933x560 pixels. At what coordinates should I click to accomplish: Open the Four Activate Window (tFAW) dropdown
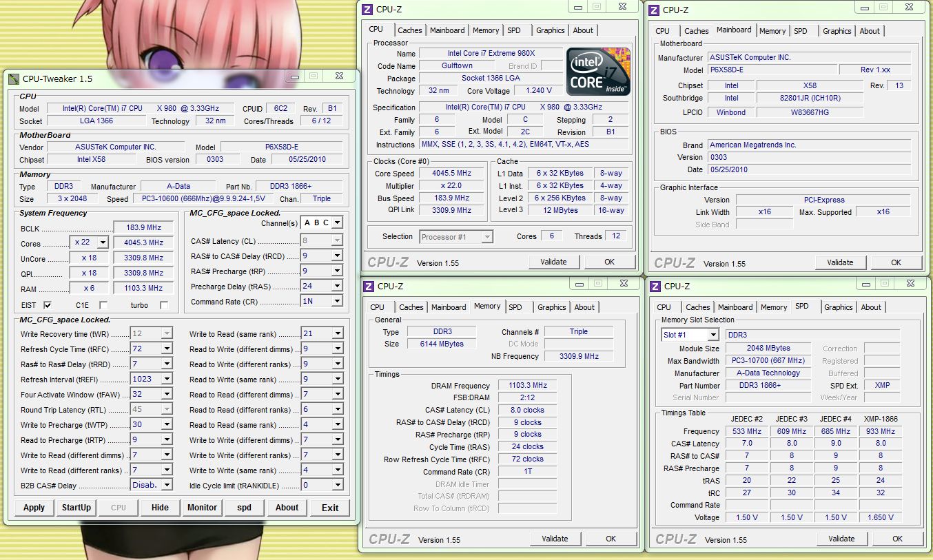pyautogui.click(x=167, y=394)
